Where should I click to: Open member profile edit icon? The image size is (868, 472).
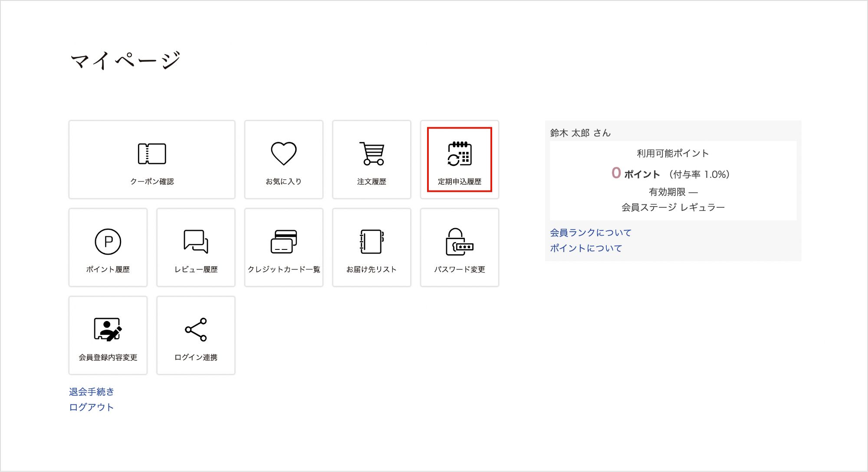pyautogui.click(x=108, y=329)
